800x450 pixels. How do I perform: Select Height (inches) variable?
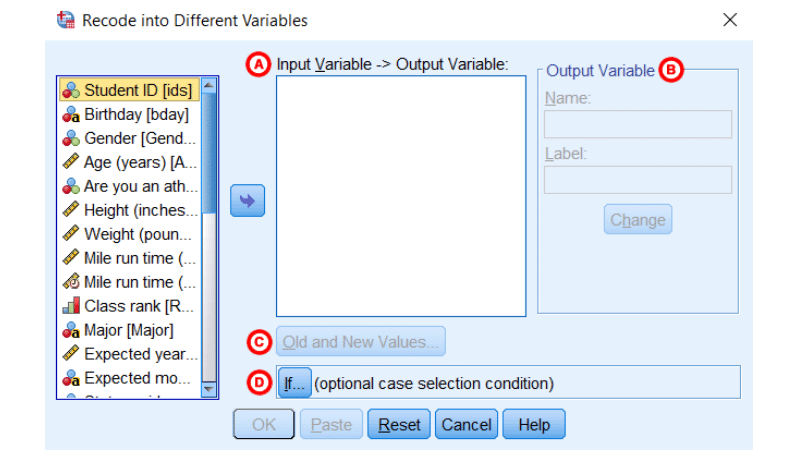point(130,210)
